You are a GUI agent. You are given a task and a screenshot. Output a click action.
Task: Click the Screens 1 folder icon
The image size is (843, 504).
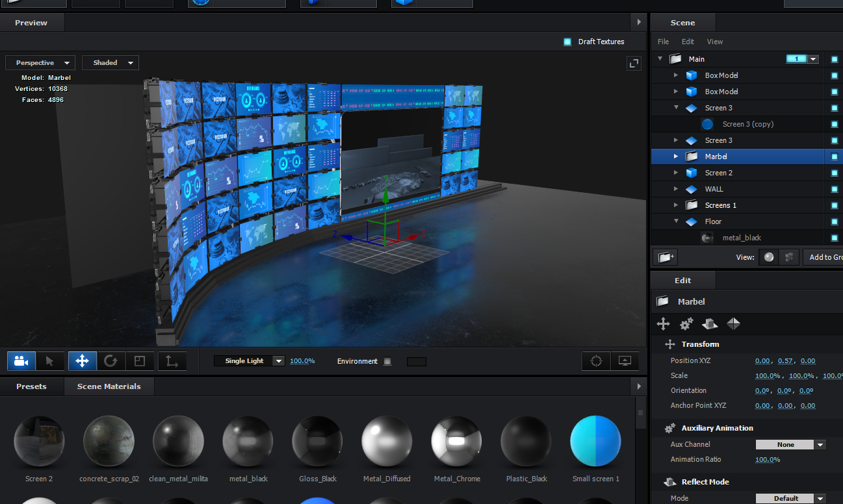[x=692, y=205]
